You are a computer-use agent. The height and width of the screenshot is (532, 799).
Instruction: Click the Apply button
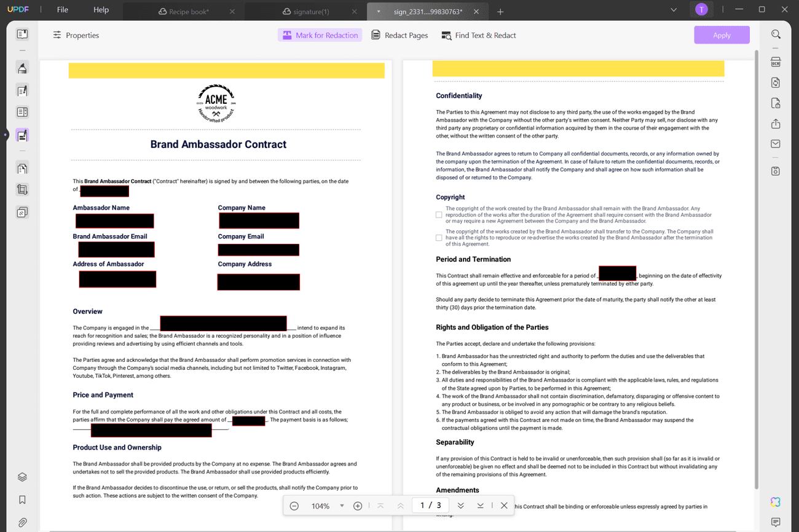(722, 34)
